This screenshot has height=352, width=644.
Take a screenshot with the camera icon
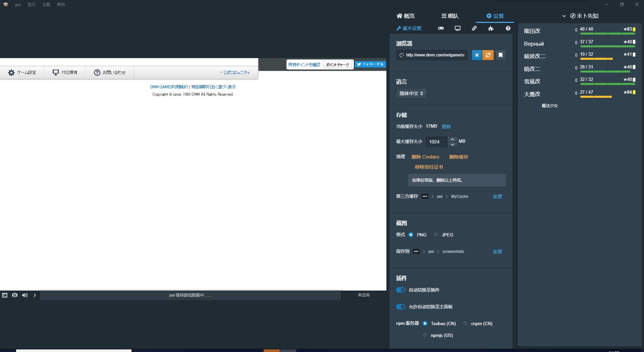click(15, 295)
